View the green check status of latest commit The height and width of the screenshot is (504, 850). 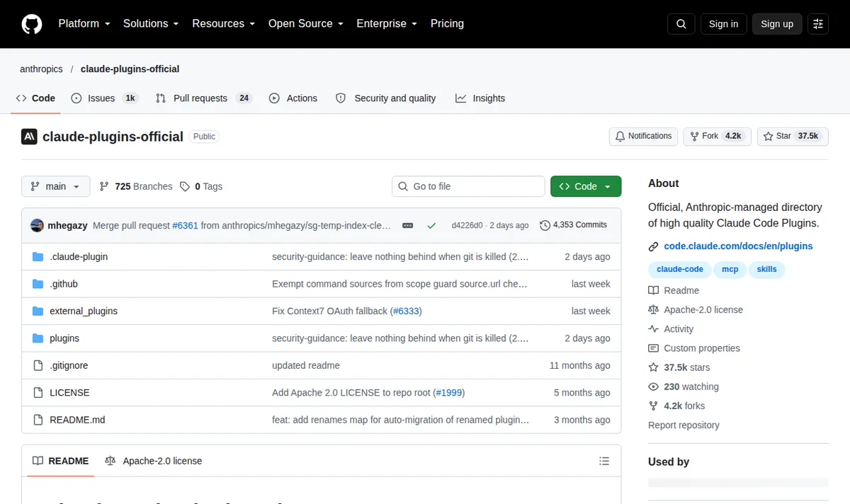pyautogui.click(x=431, y=225)
